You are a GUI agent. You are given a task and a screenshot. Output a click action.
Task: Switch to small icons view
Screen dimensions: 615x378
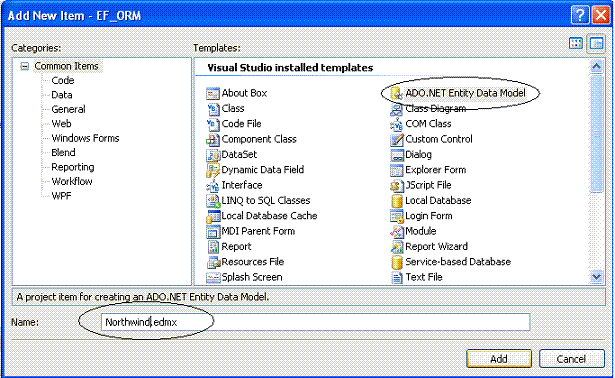pos(596,43)
